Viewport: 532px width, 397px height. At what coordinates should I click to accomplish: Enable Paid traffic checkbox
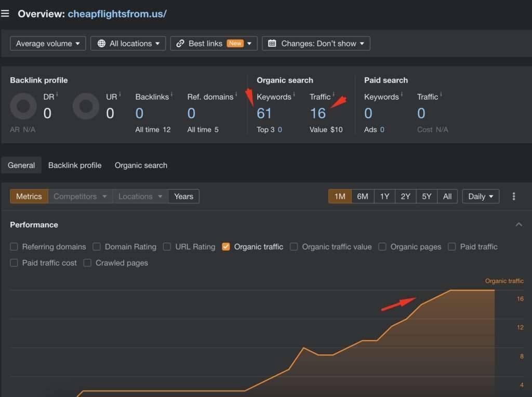click(x=452, y=247)
